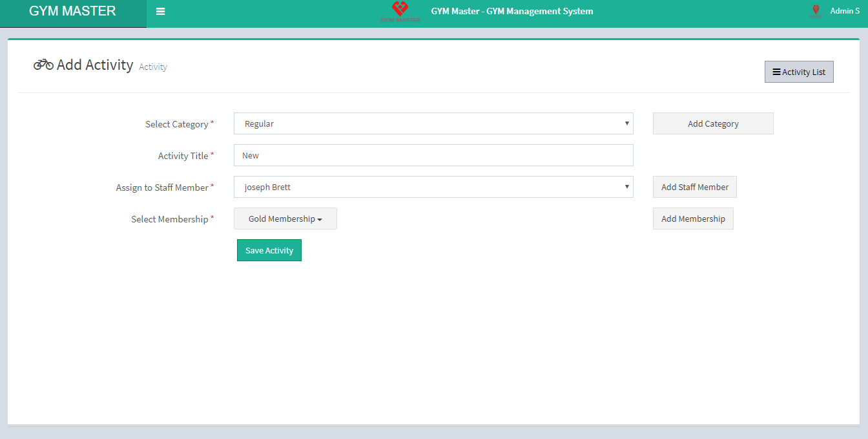This screenshot has width=868, height=439.
Task: Open the staff member dropdown showing joseph Brett
Action: point(433,187)
